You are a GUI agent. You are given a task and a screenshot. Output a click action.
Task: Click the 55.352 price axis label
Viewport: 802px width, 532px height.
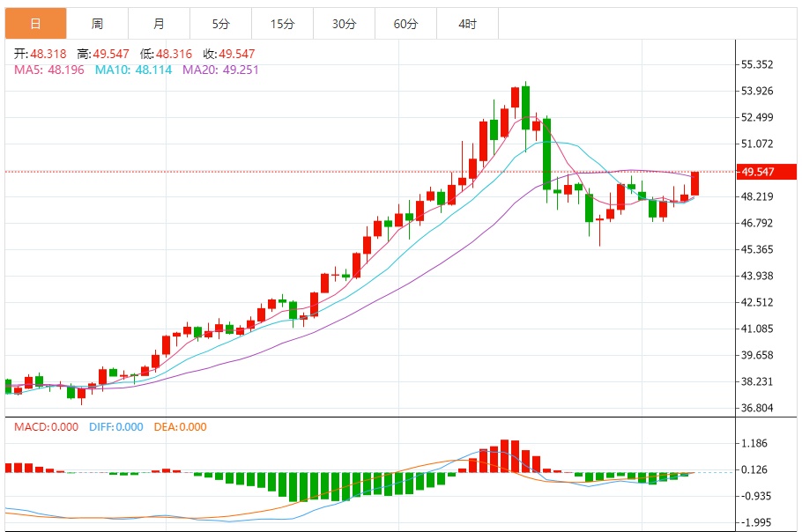(x=758, y=64)
